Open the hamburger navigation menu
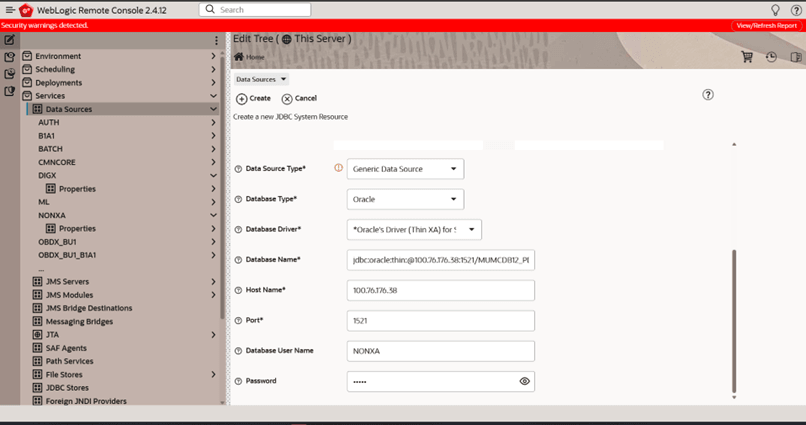This screenshot has width=806, height=425. coord(10,10)
